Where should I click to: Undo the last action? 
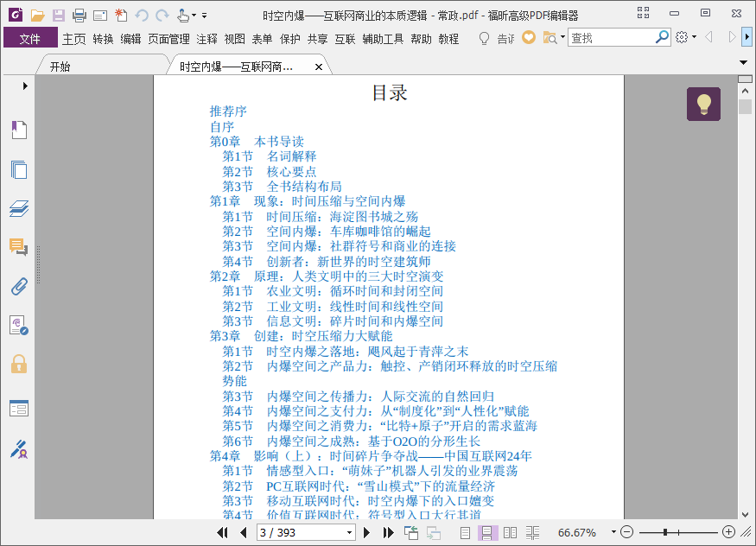click(x=142, y=16)
